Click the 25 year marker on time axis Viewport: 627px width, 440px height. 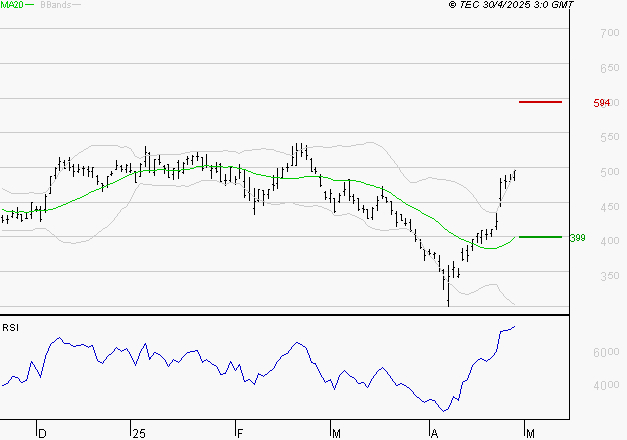[138, 433]
